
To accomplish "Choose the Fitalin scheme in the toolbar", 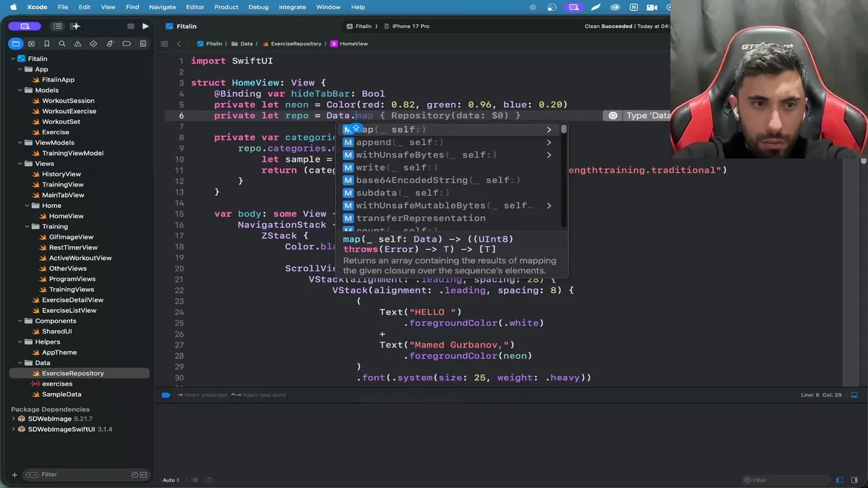I will click(359, 26).
